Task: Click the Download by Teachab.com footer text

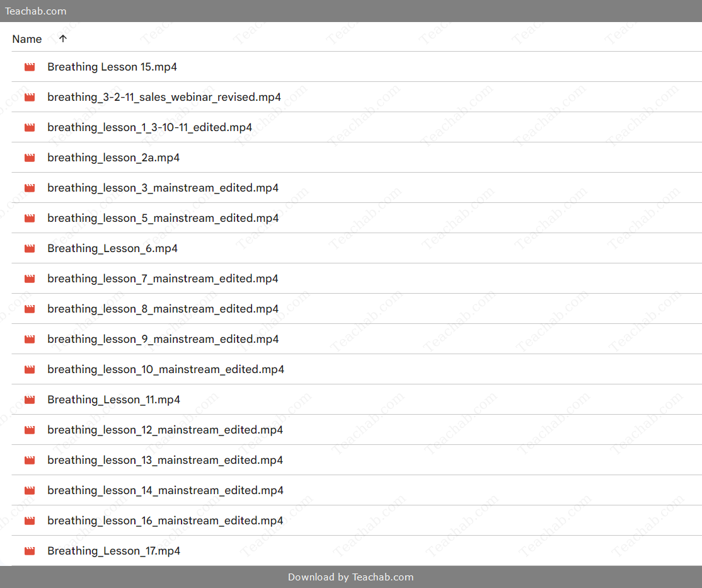Action: click(x=351, y=577)
